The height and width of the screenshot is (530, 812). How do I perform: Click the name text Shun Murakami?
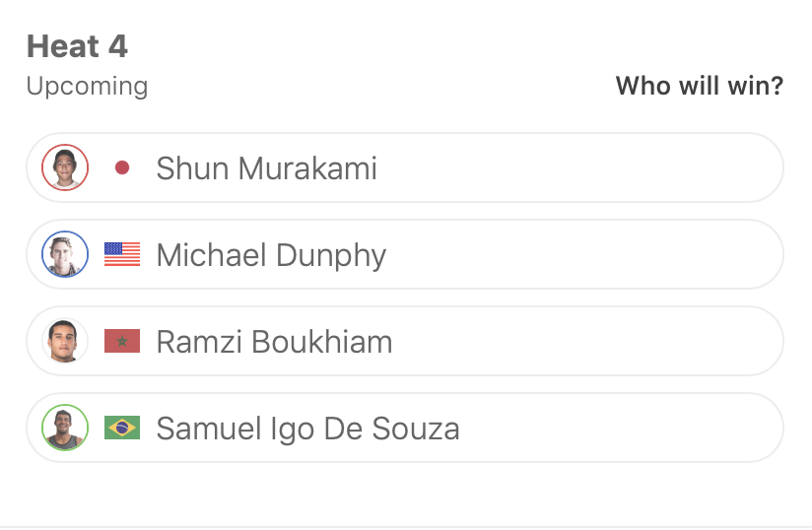266,168
